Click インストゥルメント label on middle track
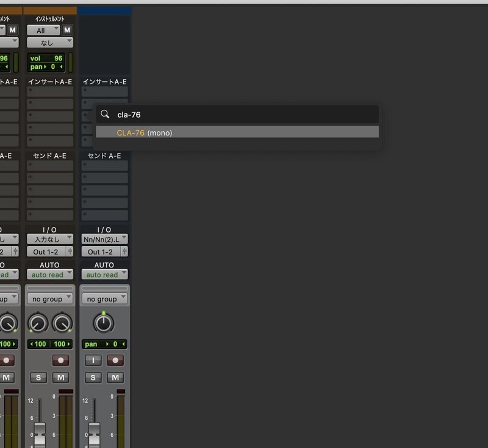 tap(50, 19)
